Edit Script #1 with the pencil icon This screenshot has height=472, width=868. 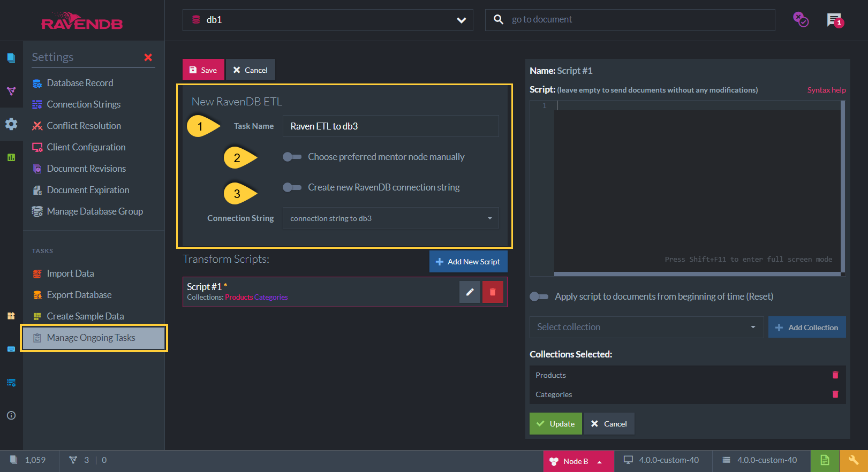pos(470,292)
